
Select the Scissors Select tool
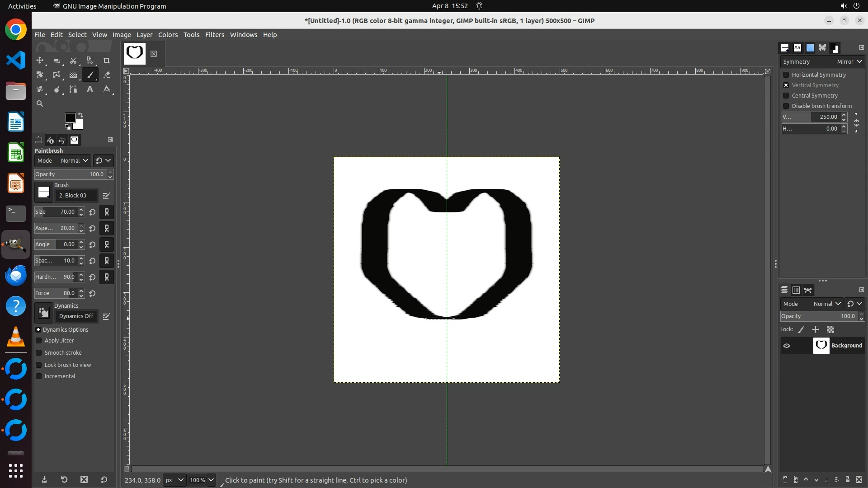[73, 60]
